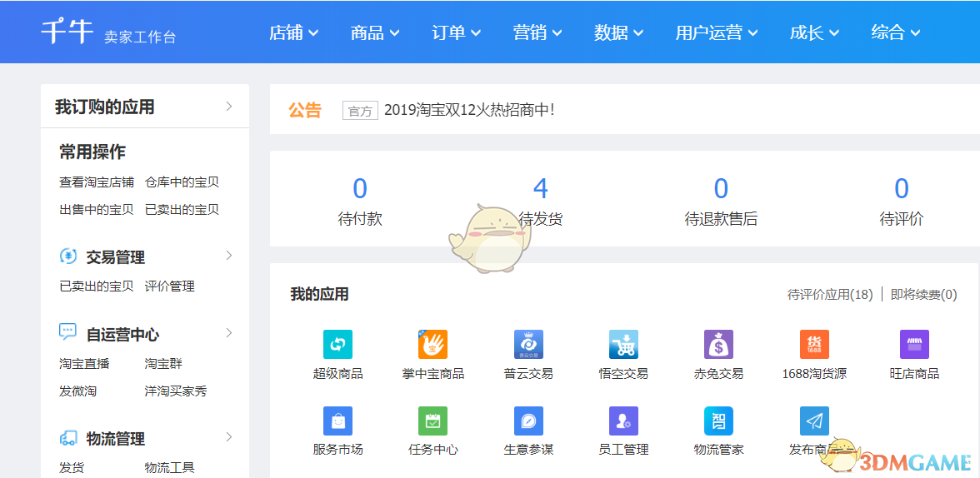Click the 千牛 logo

click(x=67, y=32)
